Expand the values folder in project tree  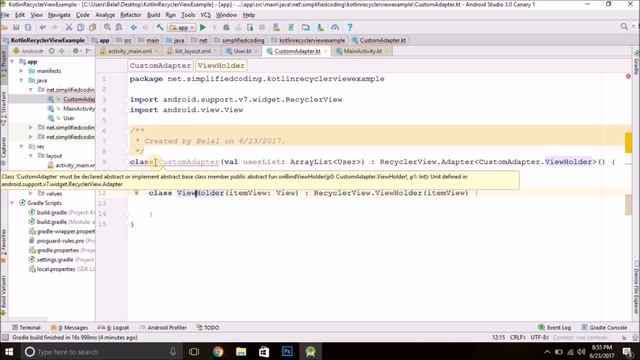pyautogui.click(x=31, y=193)
